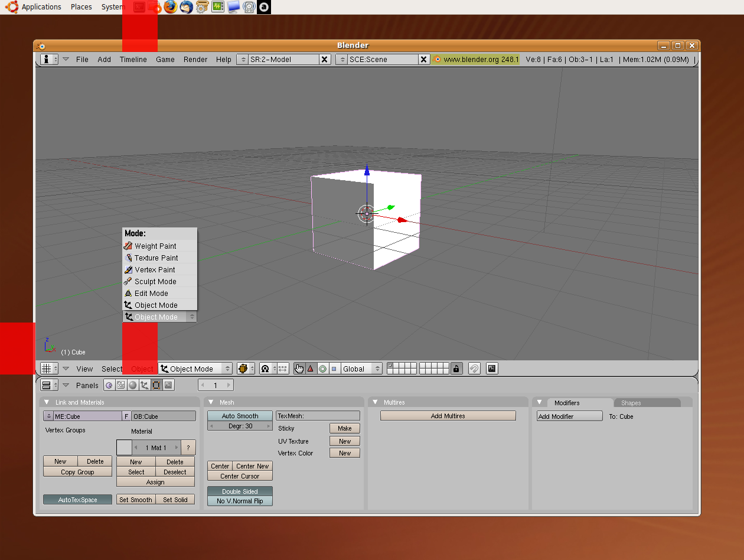The height and width of the screenshot is (560, 744).
Task: Click the material color swatch
Action: click(x=124, y=448)
